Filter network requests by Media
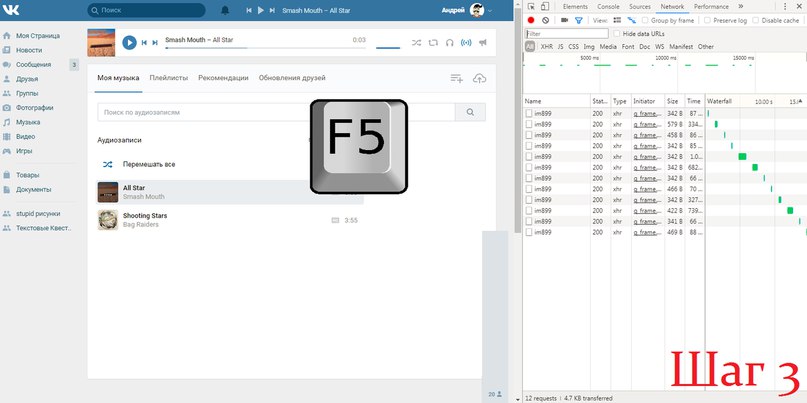Image resolution: width=807 pixels, height=403 pixels. point(608,46)
